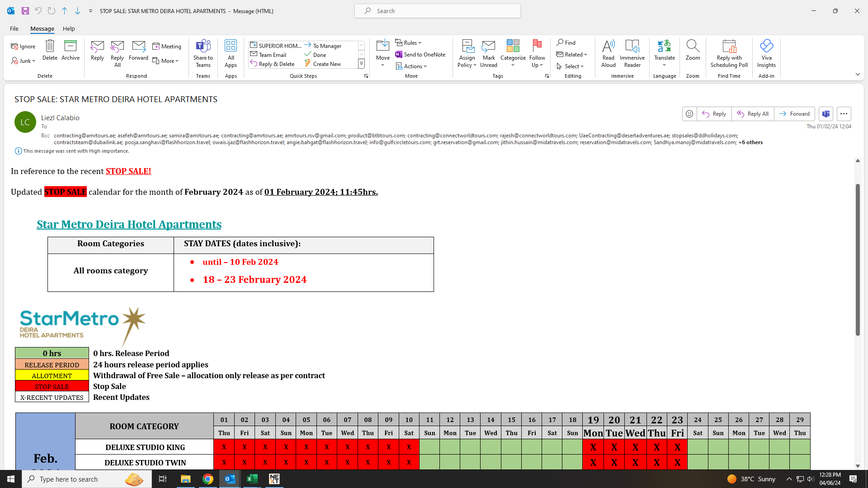Run the To Manager quick step
The height and width of the screenshot is (488, 868).
(323, 46)
